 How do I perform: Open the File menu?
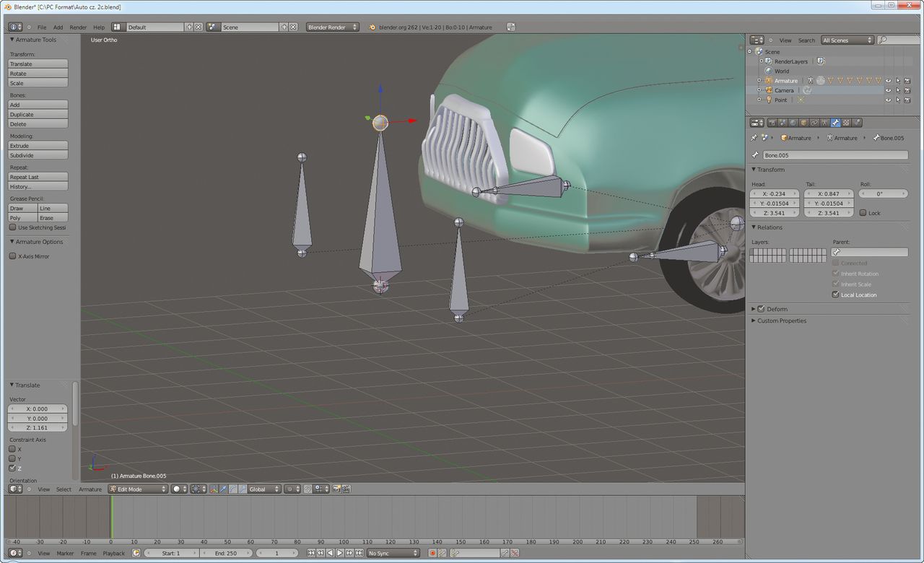point(42,27)
